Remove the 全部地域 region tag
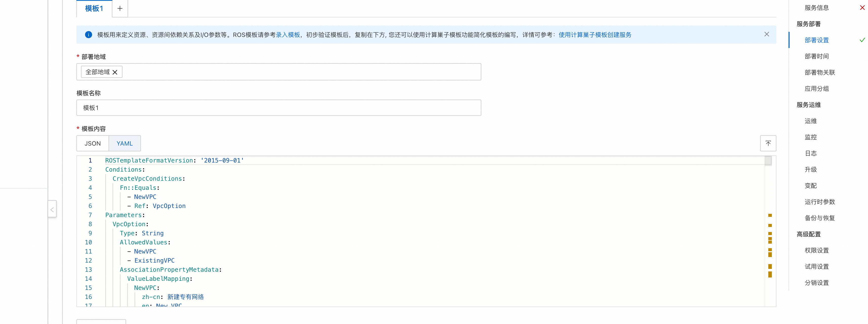 [x=115, y=72]
